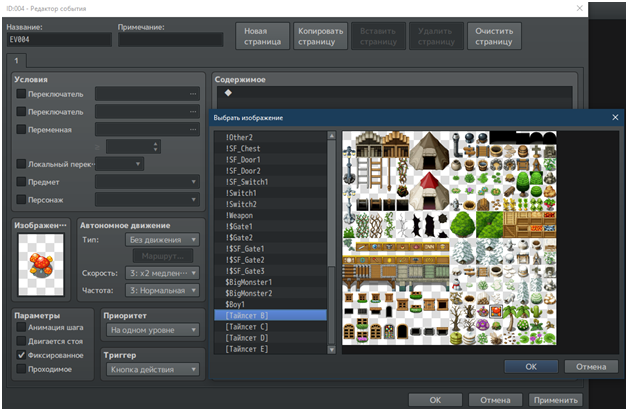Tick the Переменная condition checkbox
This screenshot has height=411, width=628.
(21, 129)
